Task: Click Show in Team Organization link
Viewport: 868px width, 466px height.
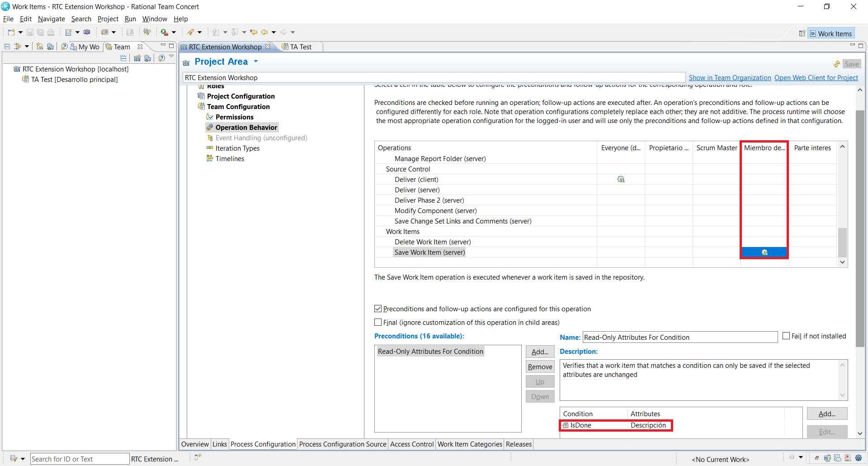Action: 730,78
